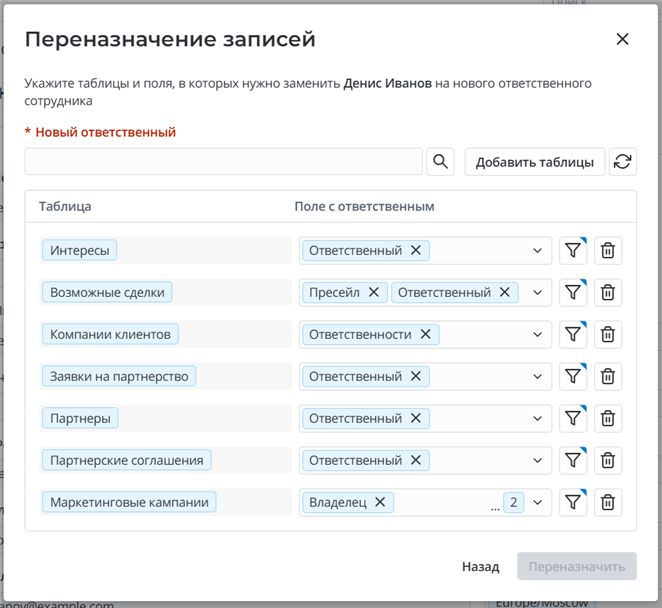Delete the Заявки на партнерство row
The image size is (662, 608).
coord(607,377)
